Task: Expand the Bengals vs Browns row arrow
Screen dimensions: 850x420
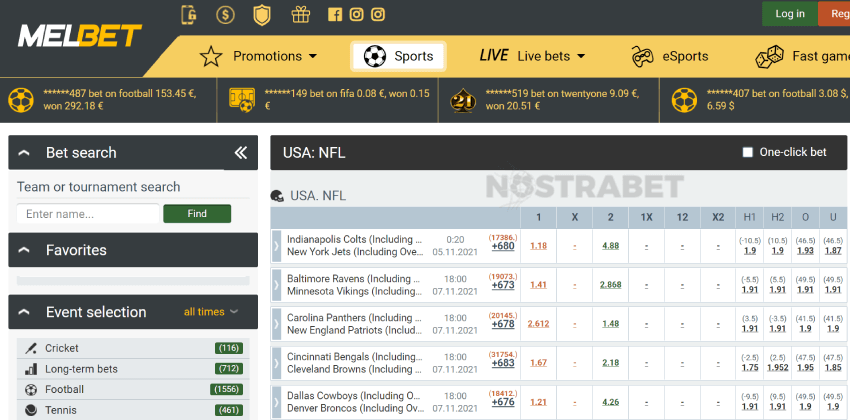Action: (x=276, y=363)
